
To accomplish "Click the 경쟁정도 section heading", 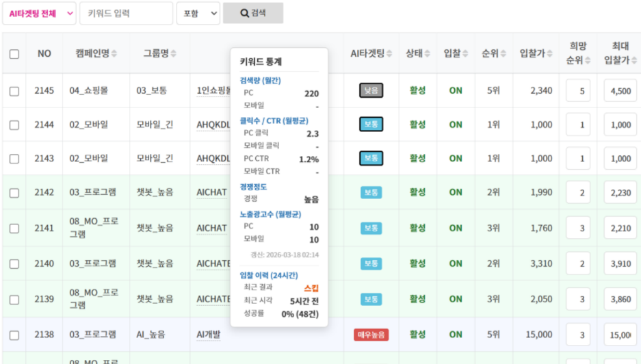I will 253,187.
